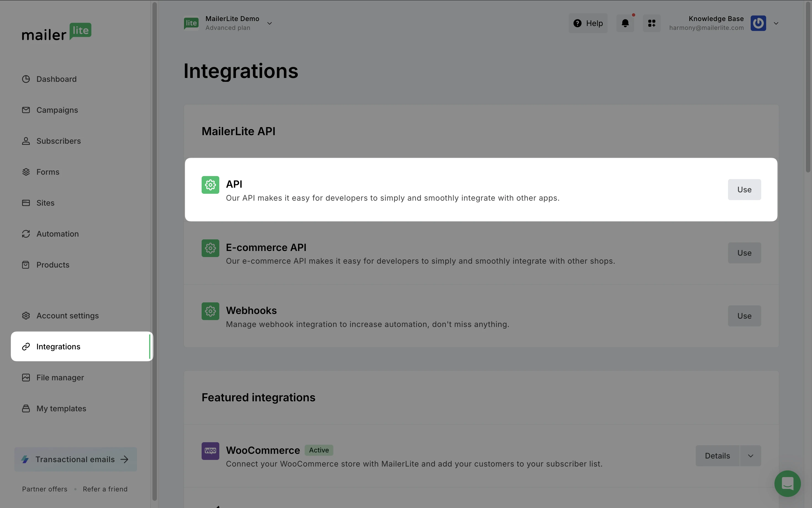
Task: Click the Webhooks gear icon
Action: [210, 311]
